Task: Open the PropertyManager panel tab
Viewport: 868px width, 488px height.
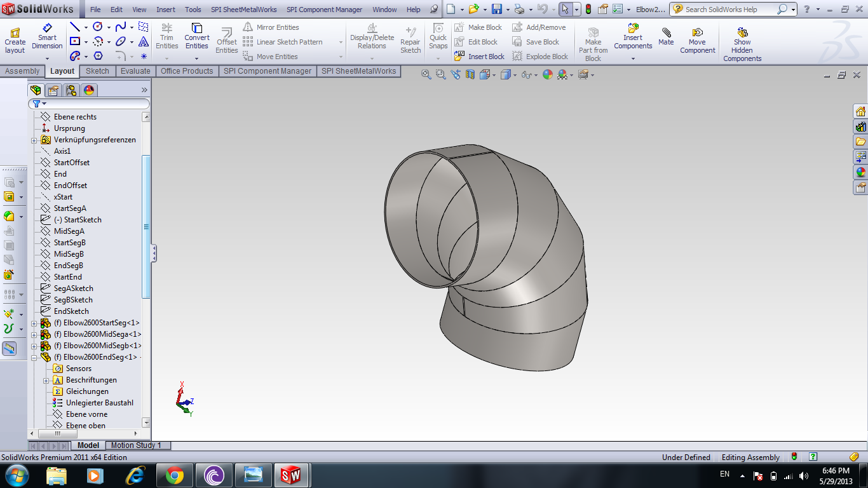Action: click(53, 90)
